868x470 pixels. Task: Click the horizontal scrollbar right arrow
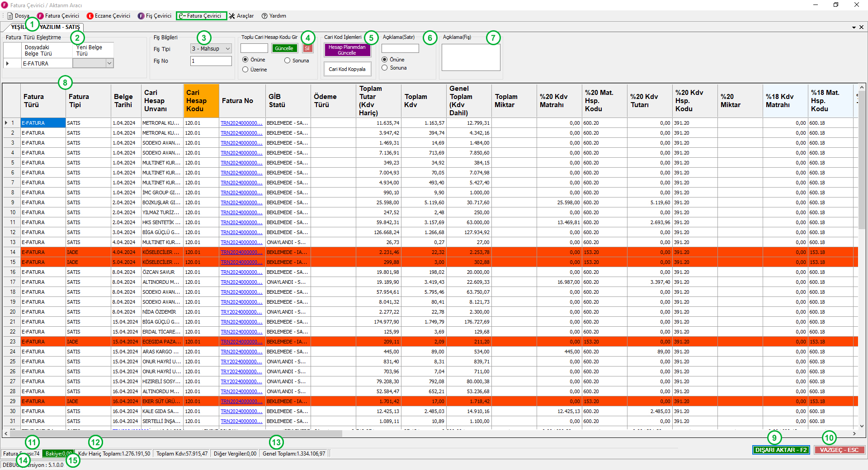854,433
